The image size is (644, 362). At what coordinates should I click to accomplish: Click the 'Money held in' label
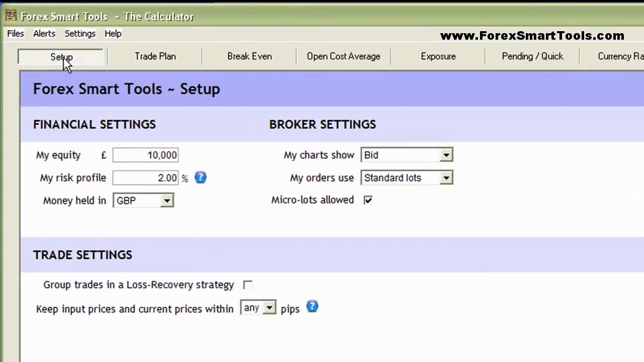click(74, 201)
